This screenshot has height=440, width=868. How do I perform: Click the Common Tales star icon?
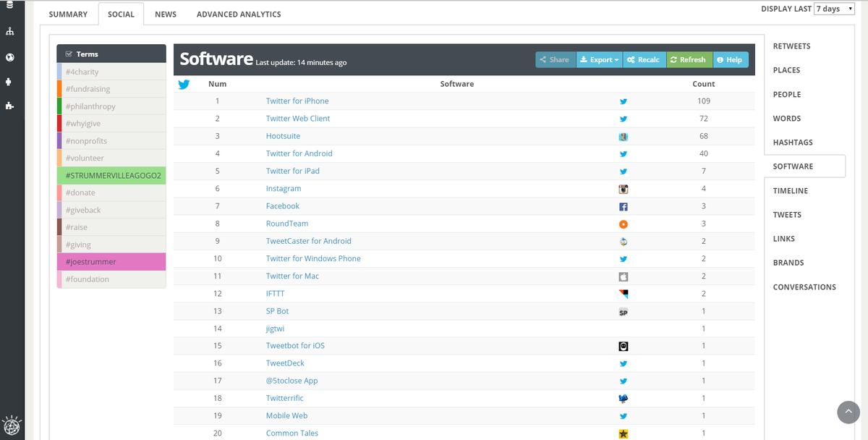click(x=623, y=434)
